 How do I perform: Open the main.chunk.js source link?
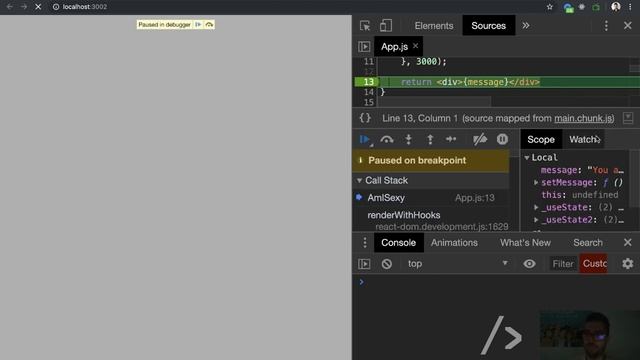(584, 118)
